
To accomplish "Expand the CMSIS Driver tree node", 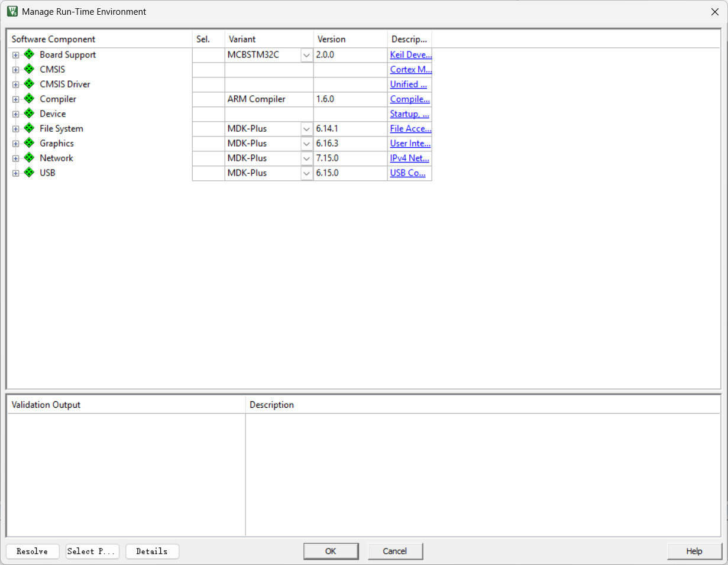I will coord(16,85).
